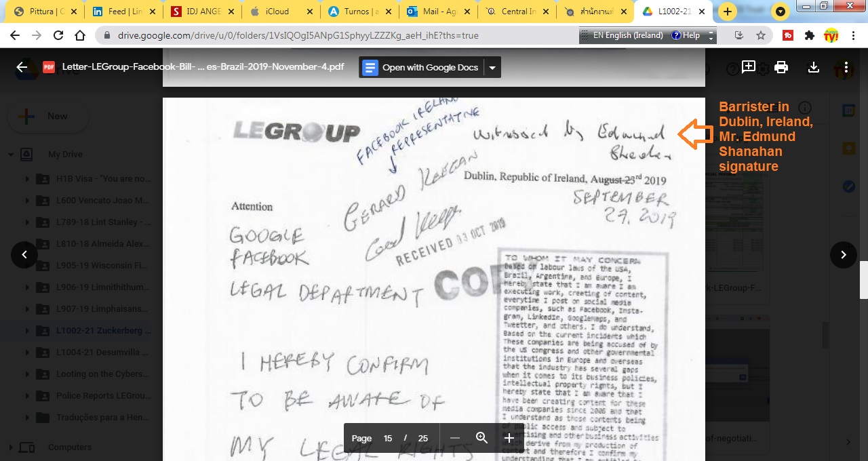Expand the L789-18 Lint Stanley folder
The image size is (868, 461).
tap(27, 222)
